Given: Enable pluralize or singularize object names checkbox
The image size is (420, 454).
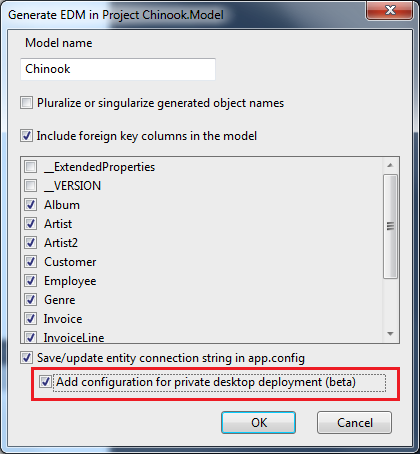Looking at the screenshot, I should click(27, 103).
